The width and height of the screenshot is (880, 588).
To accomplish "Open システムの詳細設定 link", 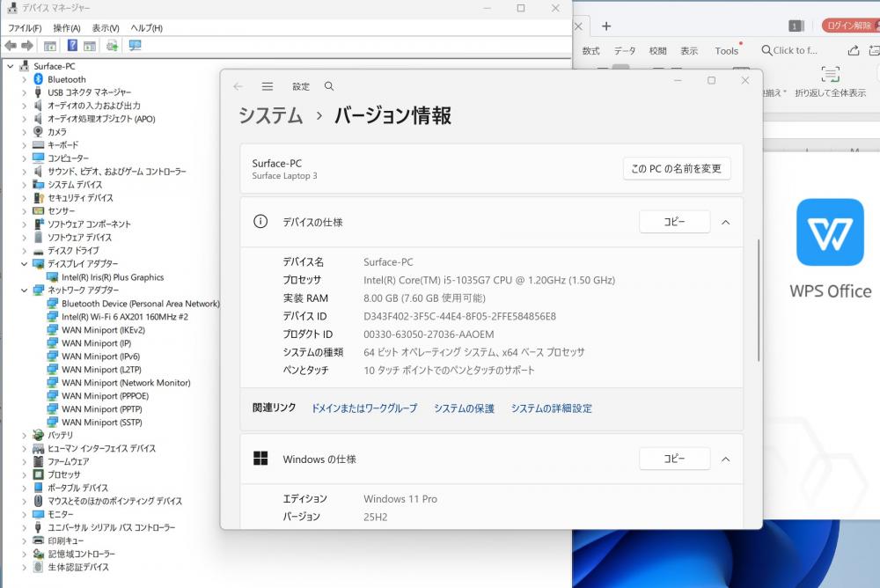I will (x=551, y=408).
